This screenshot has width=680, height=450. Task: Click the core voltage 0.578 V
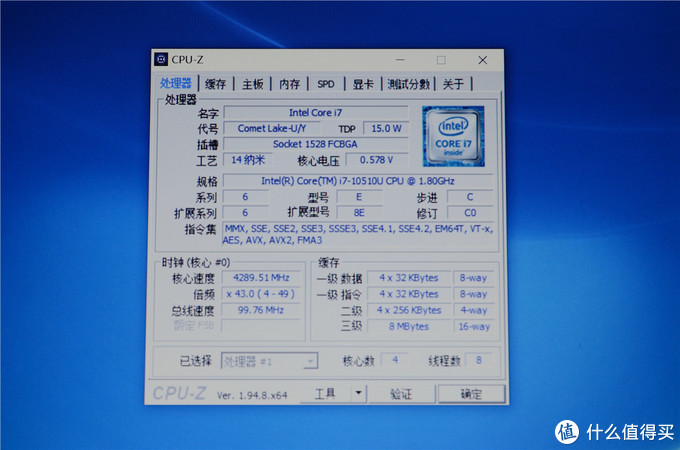(376, 160)
